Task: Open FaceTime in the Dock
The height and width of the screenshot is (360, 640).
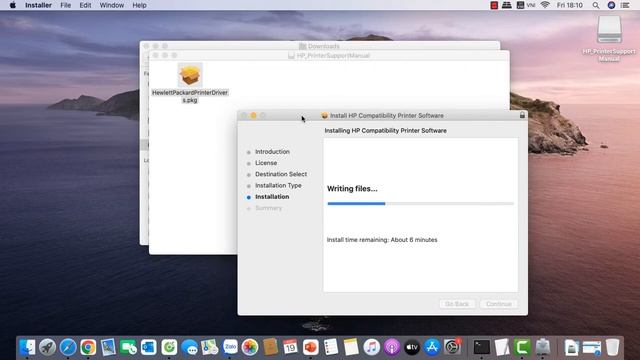Action: [129, 347]
